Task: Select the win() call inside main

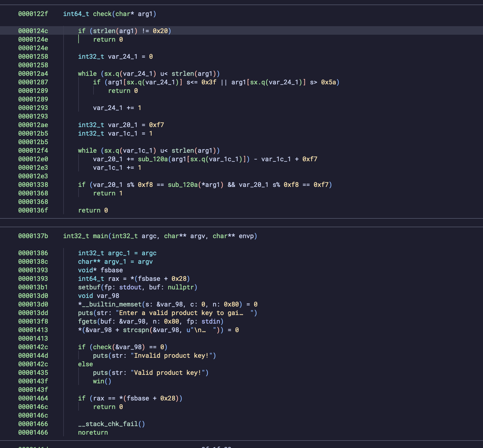Action: click(x=102, y=381)
